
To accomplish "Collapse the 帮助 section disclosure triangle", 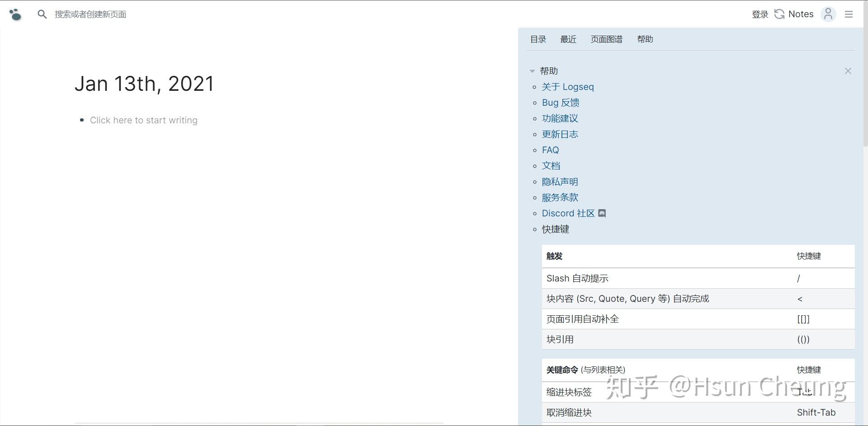I will [x=532, y=71].
